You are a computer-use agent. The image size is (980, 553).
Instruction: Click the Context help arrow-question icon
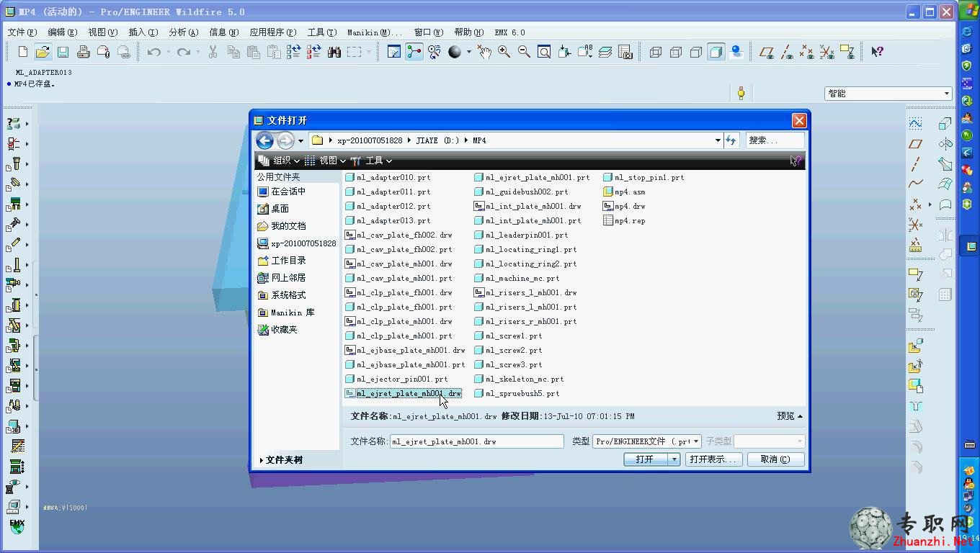[877, 52]
